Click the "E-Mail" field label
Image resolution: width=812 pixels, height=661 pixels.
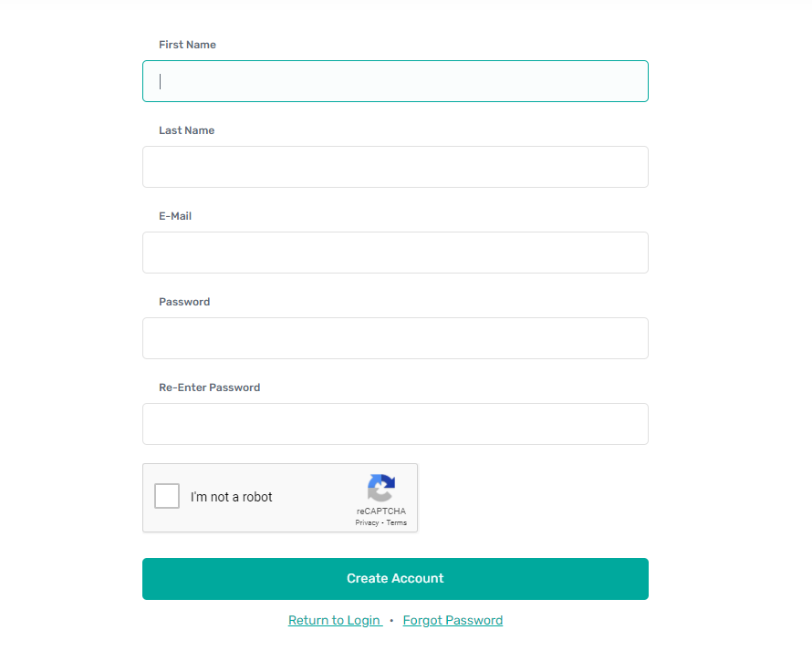coord(175,216)
